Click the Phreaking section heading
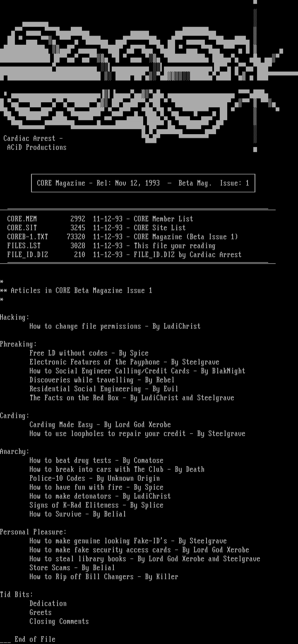 [x=18, y=344]
